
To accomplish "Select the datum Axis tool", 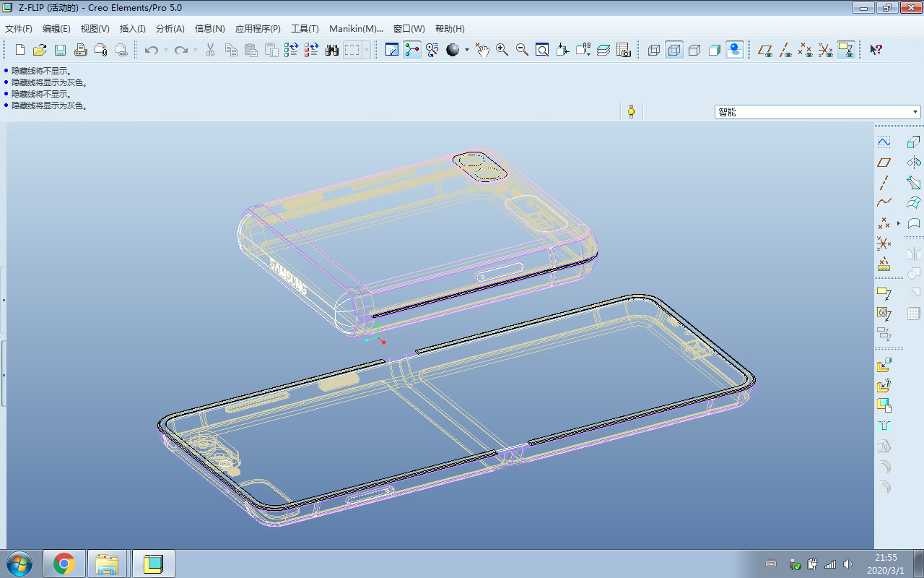I will [884, 183].
